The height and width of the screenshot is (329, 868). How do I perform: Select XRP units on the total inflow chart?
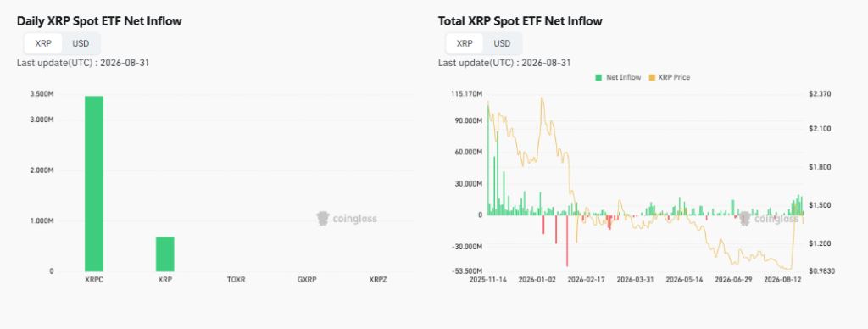click(465, 44)
